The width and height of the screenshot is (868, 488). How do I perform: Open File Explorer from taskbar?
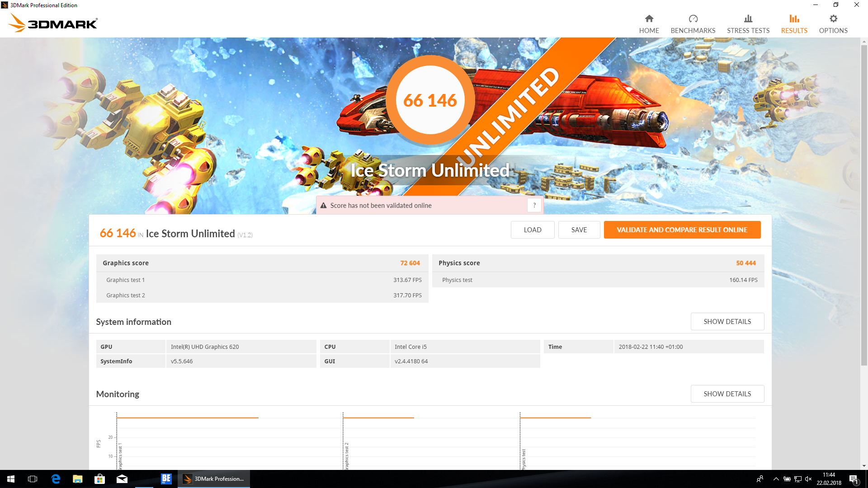tap(78, 479)
